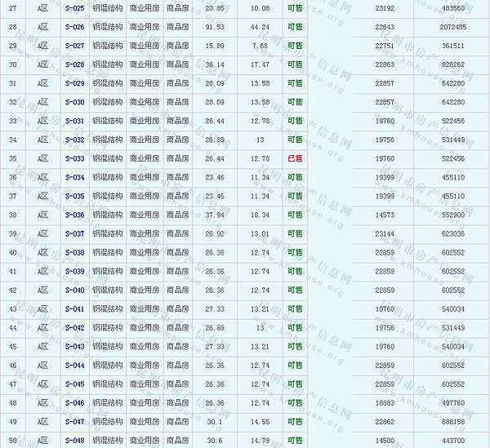Viewport: 490px width, 448px height.
Task: Click the S-042 link
Action: 74,328
